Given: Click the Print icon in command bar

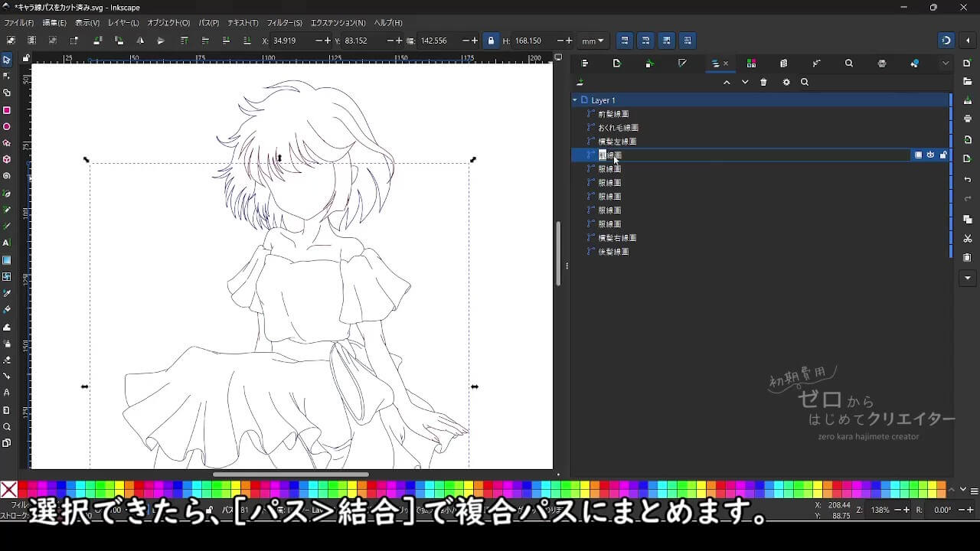Looking at the screenshot, I should 967,119.
